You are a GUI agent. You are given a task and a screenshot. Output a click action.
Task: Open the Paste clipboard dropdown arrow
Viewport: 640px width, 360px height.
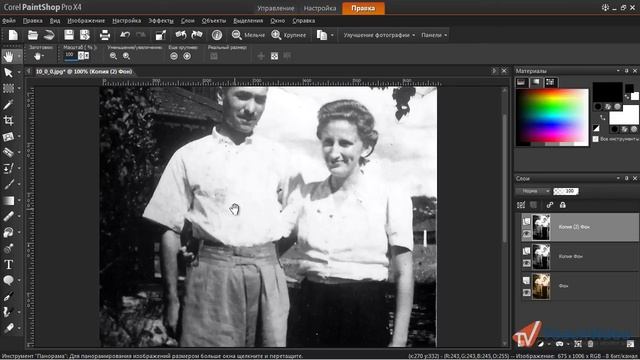coord(332,36)
